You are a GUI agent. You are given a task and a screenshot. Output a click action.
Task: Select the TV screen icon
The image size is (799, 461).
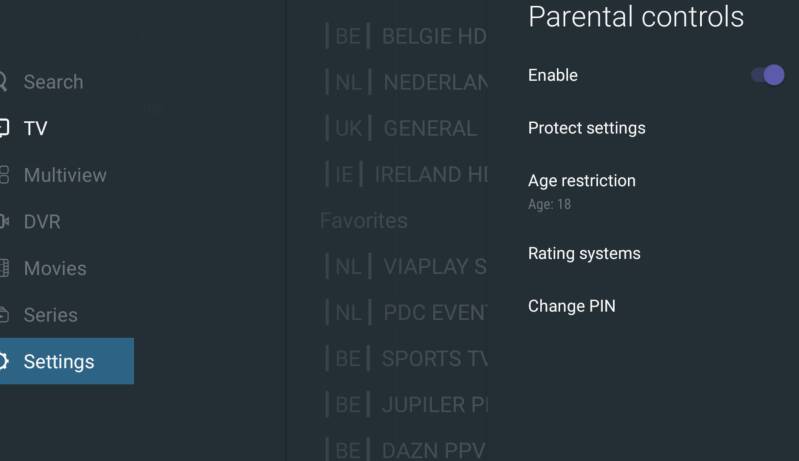tap(3, 128)
